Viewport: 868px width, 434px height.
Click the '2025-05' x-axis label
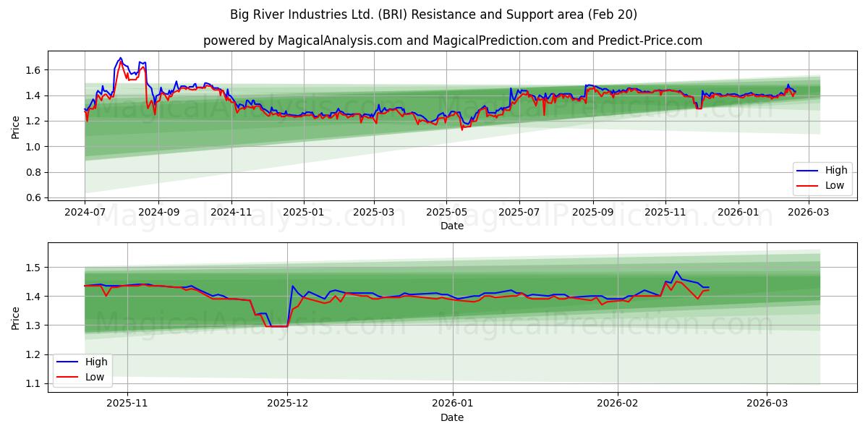coord(446,213)
